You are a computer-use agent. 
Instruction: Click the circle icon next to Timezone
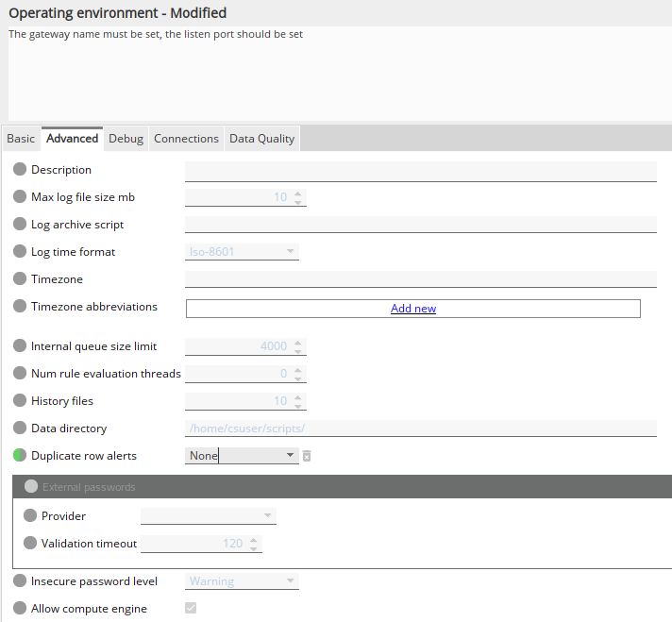pos(20,279)
